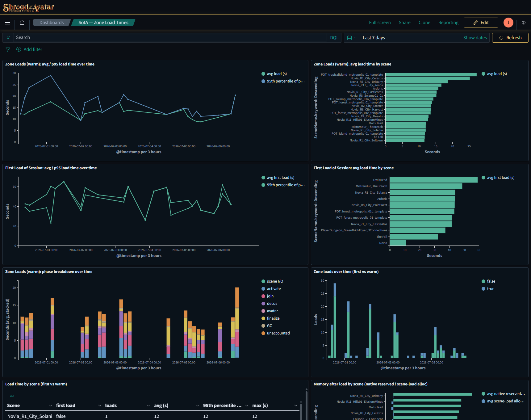531x420 pixels.
Task: Click the plus icon beside Add filter
Action: [19, 49]
